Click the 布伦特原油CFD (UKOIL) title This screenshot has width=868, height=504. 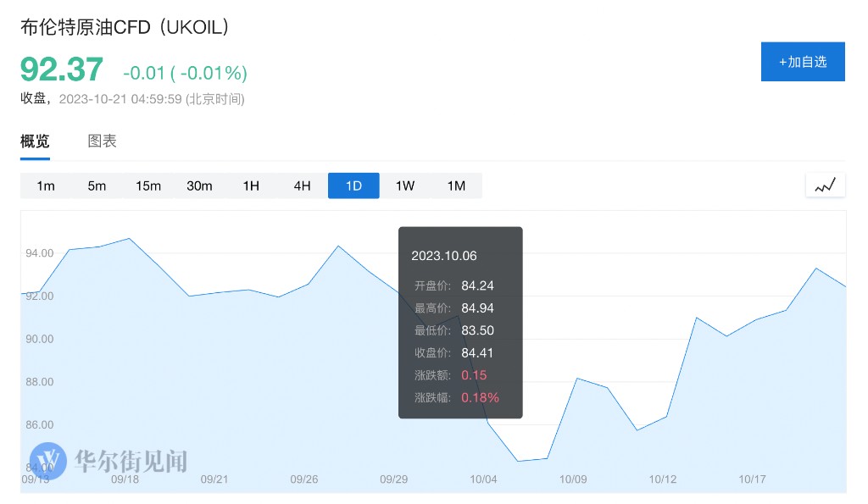coord(125,27)
